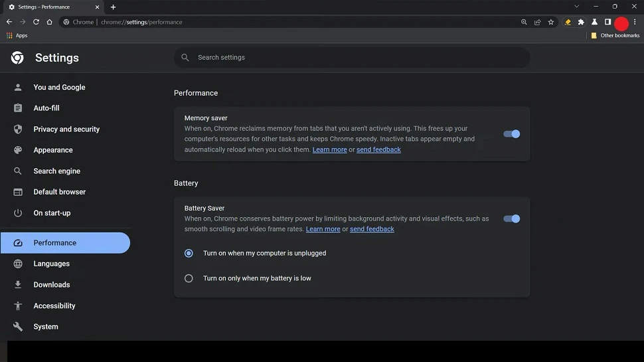
Task: Open the Extensions puzzle icon
Action: click(581, 22)
